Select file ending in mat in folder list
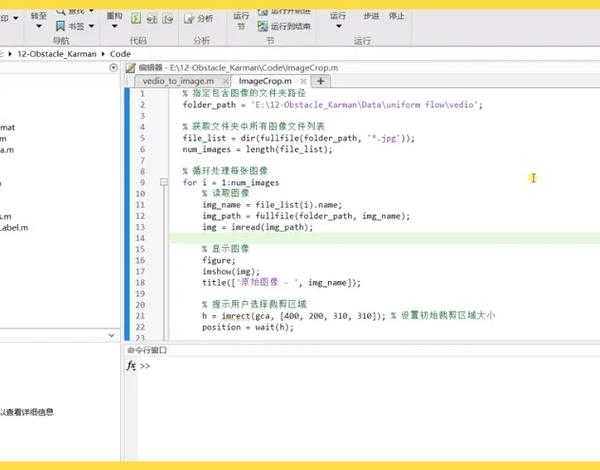The width and height of the screenshot is (600, 470). (x=8, y=127)
